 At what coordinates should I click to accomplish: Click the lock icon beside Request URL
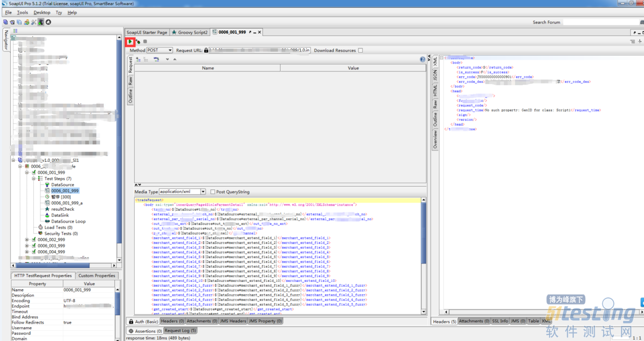[x=206, y=50]
